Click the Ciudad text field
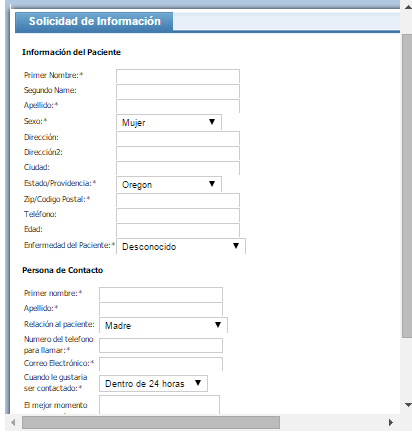 tap(178, 168)
